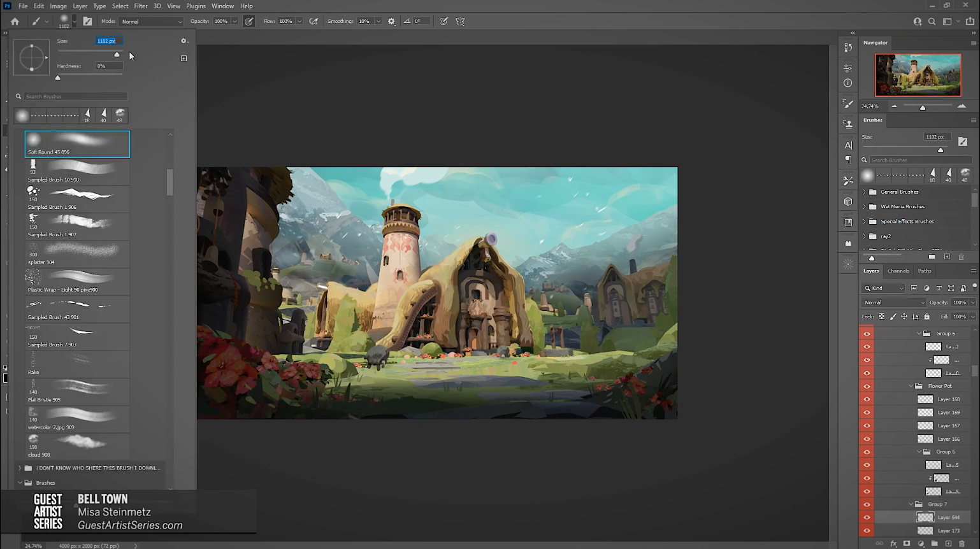Screen dimensions: 980x549
Task: Open the Filter menu
Action: coord(141,6)
